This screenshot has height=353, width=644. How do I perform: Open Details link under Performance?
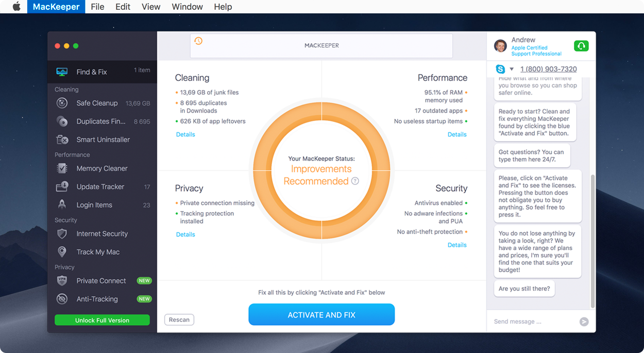pyautogui.click(x=457, y=134)
